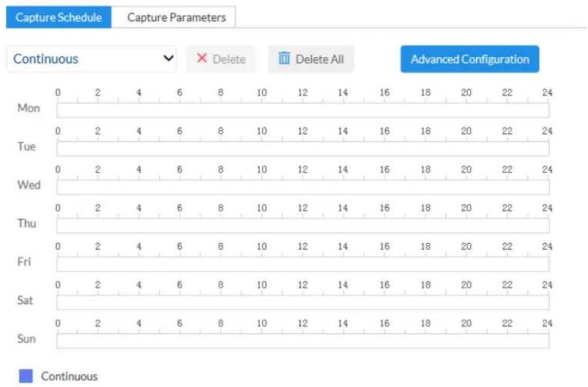Image resolution: width=588 pixels, height=387 pixels.
Task: Click the dropdown chevron arrow
Action: click(x=168, y=58)
